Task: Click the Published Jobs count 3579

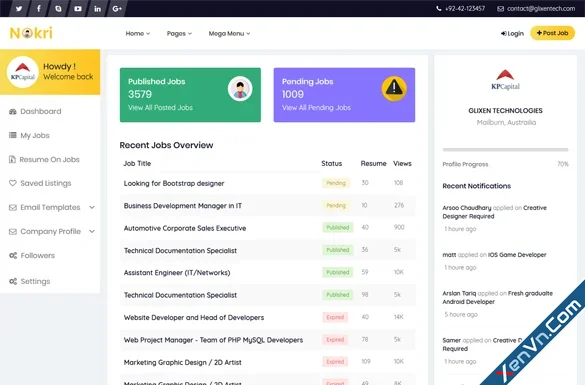Action: pyautogui.click(x=140, y=94)
